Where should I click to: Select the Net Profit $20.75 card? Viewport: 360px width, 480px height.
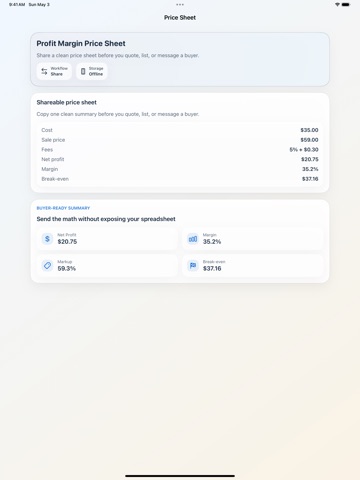107,239
